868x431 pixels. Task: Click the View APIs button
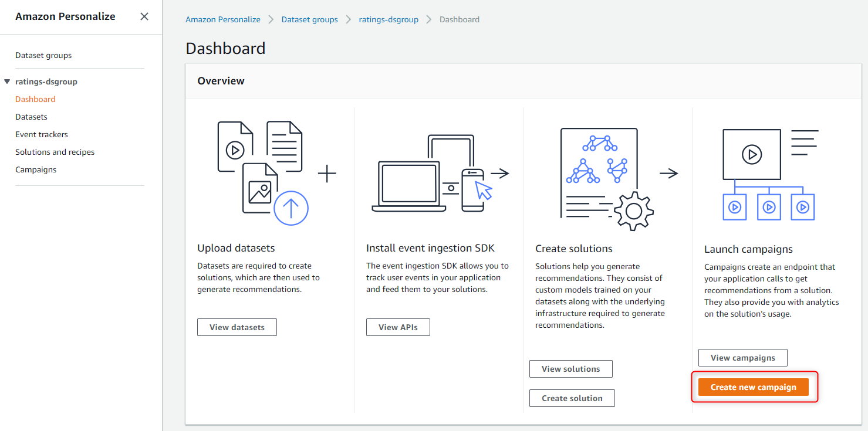click(x=398, y=327)
